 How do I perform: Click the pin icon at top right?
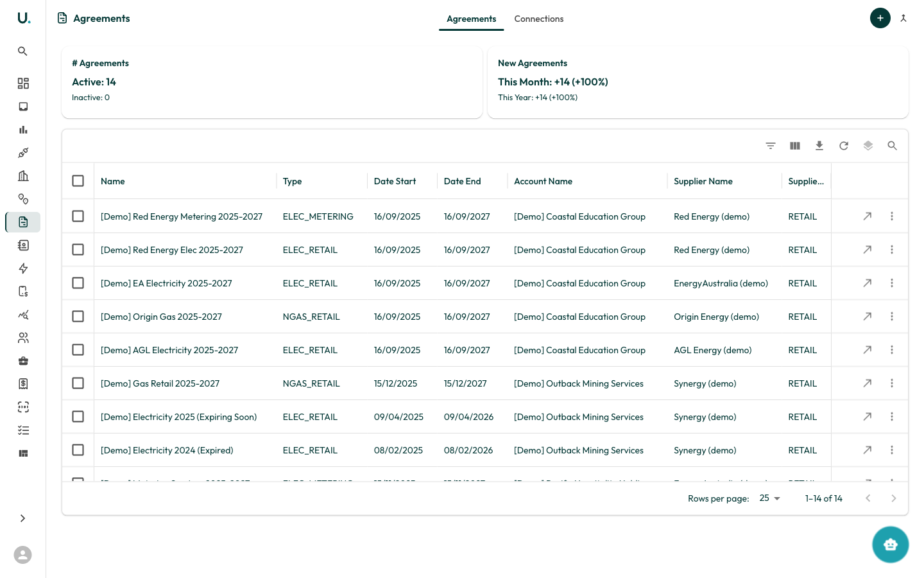[903, 19]
